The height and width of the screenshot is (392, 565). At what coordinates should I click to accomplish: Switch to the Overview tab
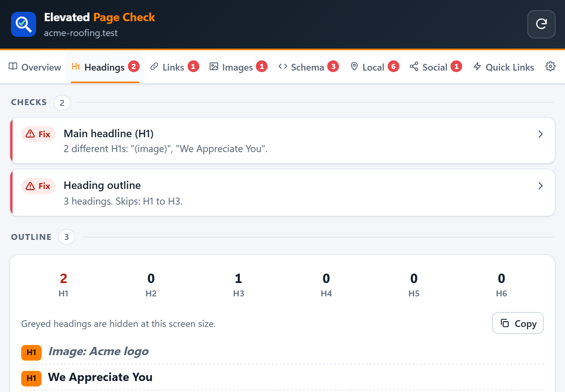[x=35, y=67]
